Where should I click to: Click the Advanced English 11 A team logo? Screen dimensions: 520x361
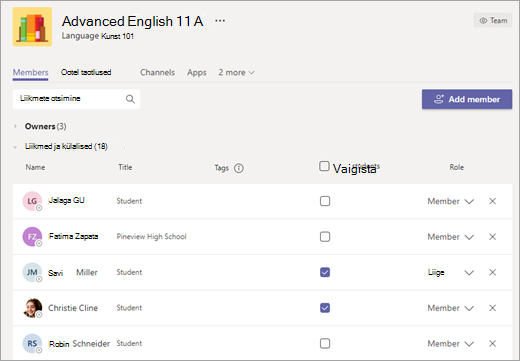tap(32, 27)
